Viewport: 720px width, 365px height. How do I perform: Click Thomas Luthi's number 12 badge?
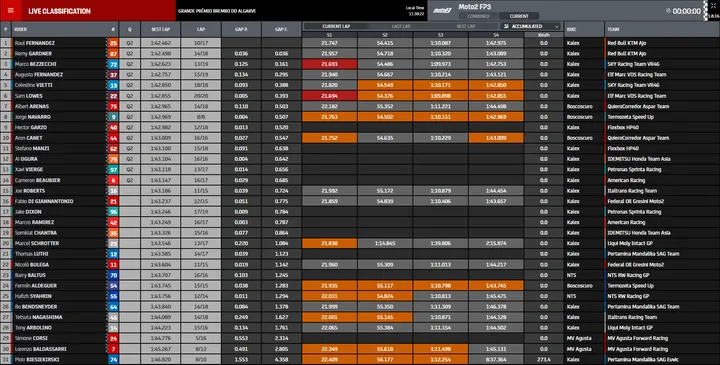(x=113, y=254)
